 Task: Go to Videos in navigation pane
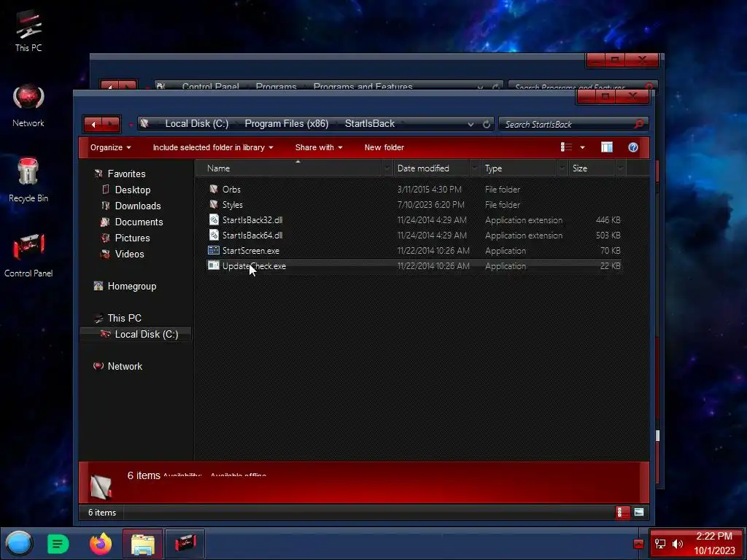click(x=129, y=254)
